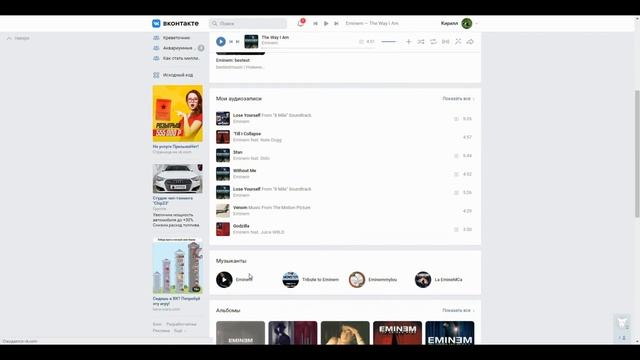Open lyrics icon on Without Me row
Screen dimensions: 640x360
pyautogui.click(x=456, y=174)
